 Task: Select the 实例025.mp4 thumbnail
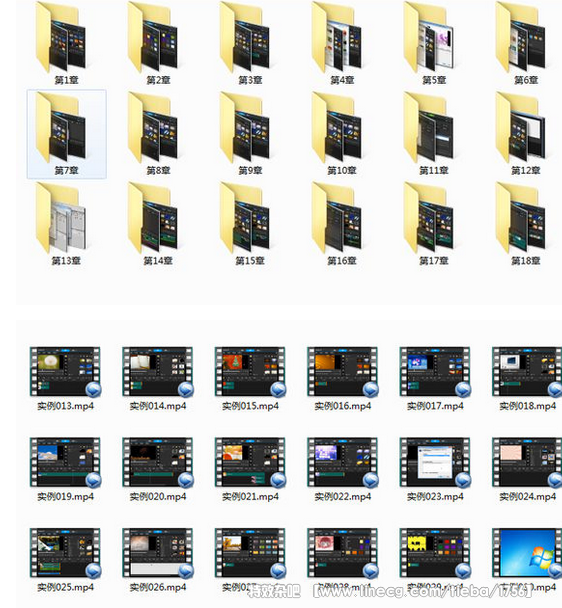point(65,553)
